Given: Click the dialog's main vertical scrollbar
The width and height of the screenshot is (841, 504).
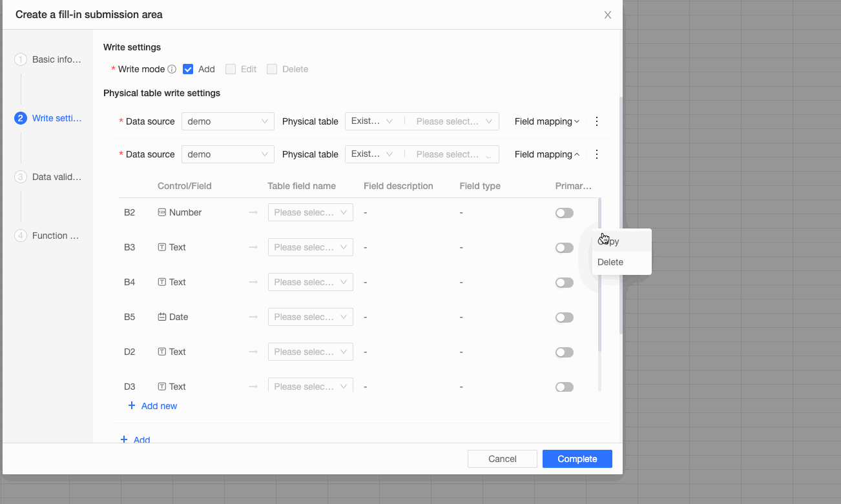Looking at the screenshot, I should click(621, 216).
